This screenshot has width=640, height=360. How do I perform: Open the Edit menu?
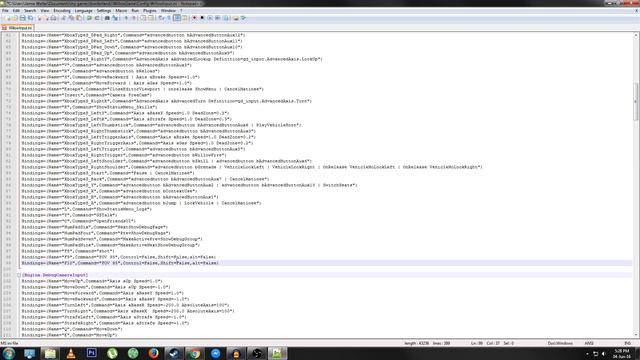click(x=16, y=11)
